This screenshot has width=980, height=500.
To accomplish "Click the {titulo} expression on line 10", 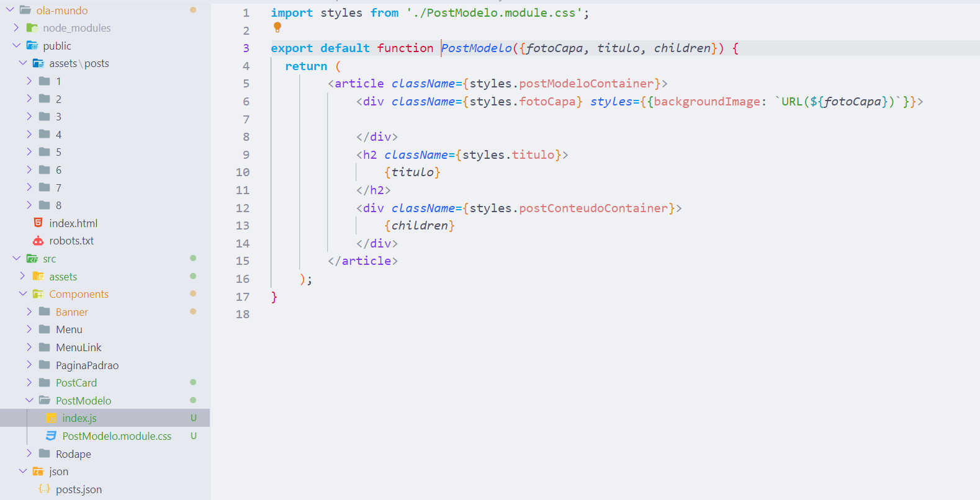I will click(x=412, y=172).
